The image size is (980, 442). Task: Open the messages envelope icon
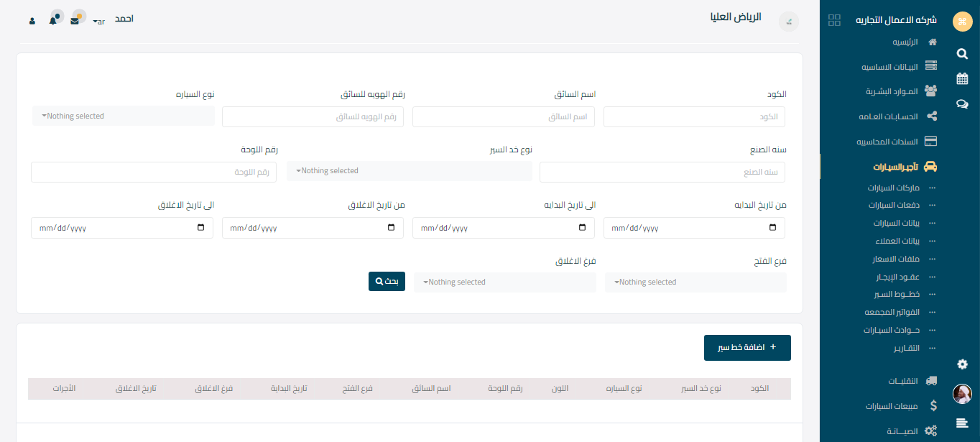point(75,20)
